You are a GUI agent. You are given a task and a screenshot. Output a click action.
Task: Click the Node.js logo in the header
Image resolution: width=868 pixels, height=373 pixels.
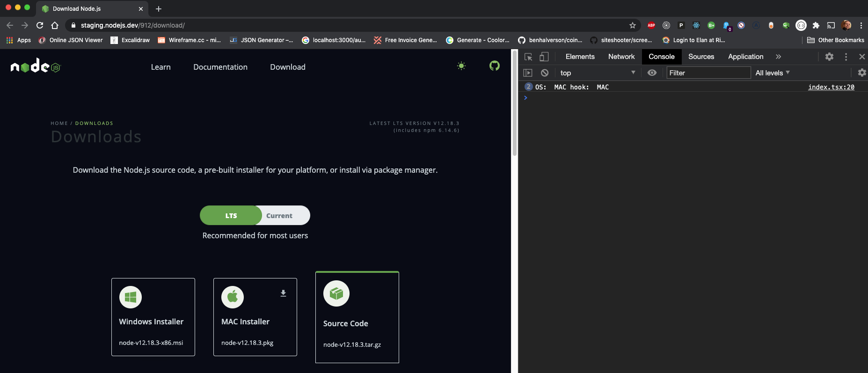36,66
